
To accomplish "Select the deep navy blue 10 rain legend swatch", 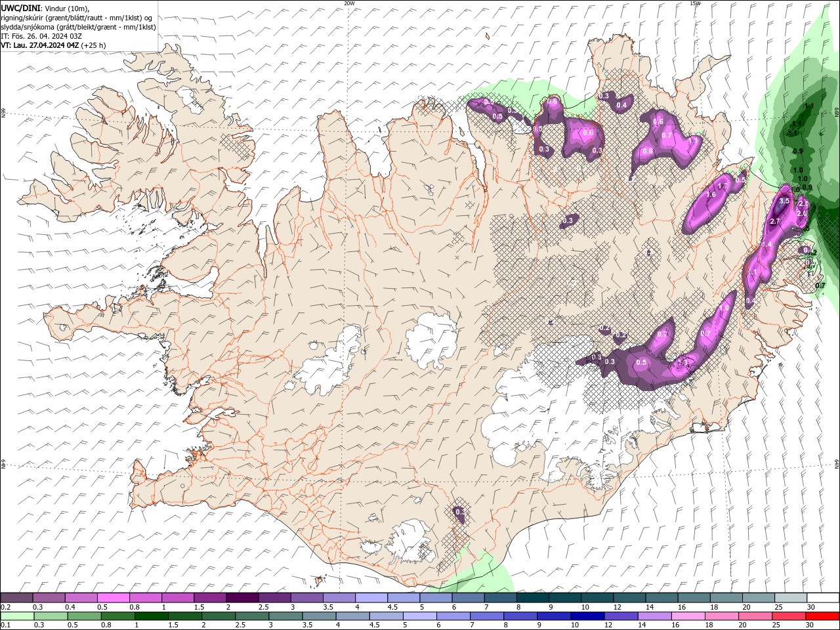I will pos(587,616).
